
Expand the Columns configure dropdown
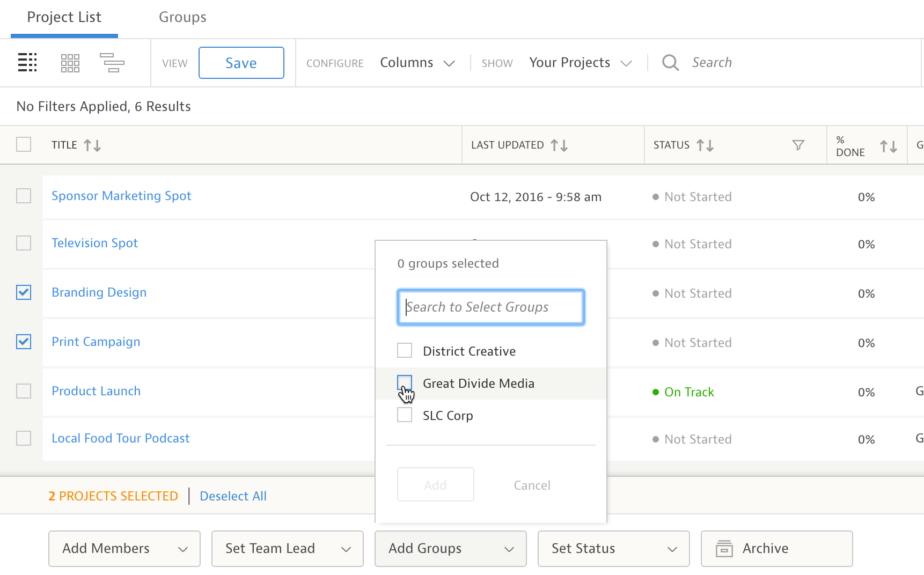[x=417, y=63]
